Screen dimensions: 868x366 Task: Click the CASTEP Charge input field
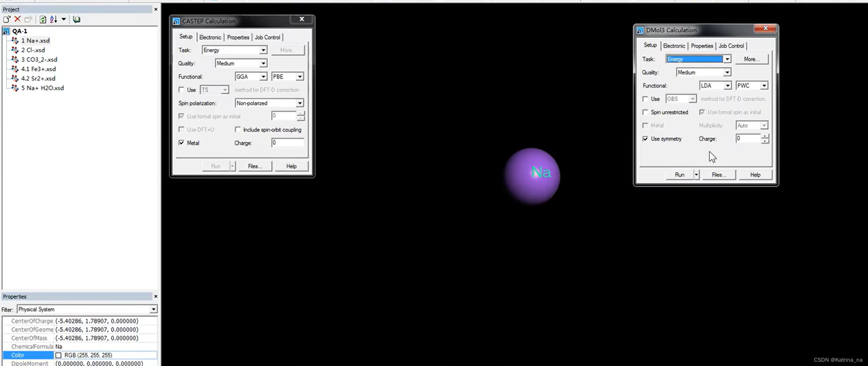click(x=288, y=143)
